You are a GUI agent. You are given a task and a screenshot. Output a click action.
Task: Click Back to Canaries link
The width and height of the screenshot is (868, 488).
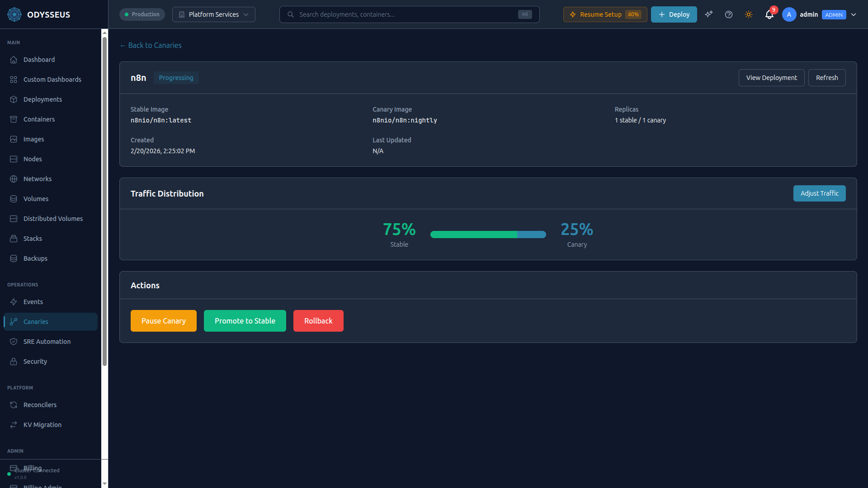point(150,45)
